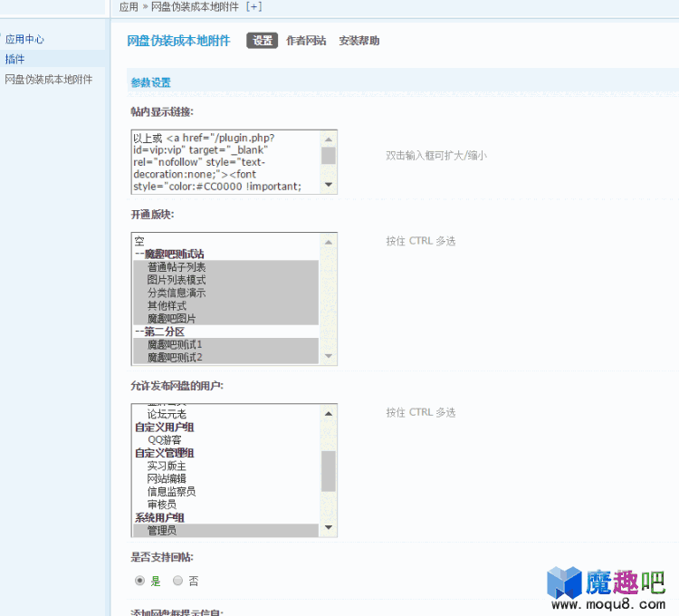Viewport: 679px width, 616px height.
Task: Select 分类信息演示 forum option
Action: click(225, 293)
